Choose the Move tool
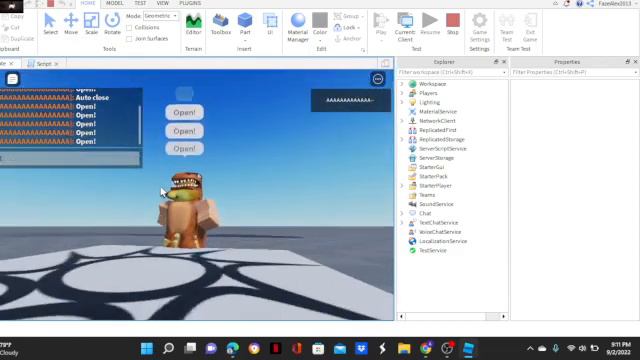Screen dimensions: 640x360 (71, 24)
